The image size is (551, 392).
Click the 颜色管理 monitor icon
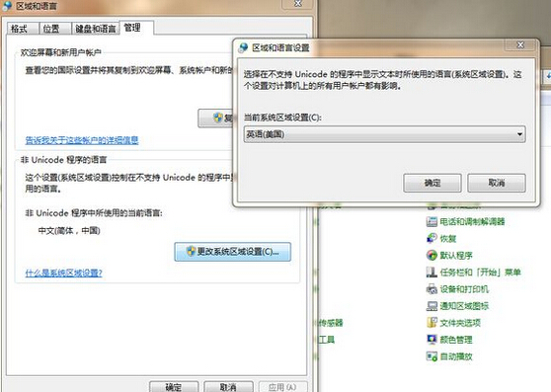click(x=432, y=340)
